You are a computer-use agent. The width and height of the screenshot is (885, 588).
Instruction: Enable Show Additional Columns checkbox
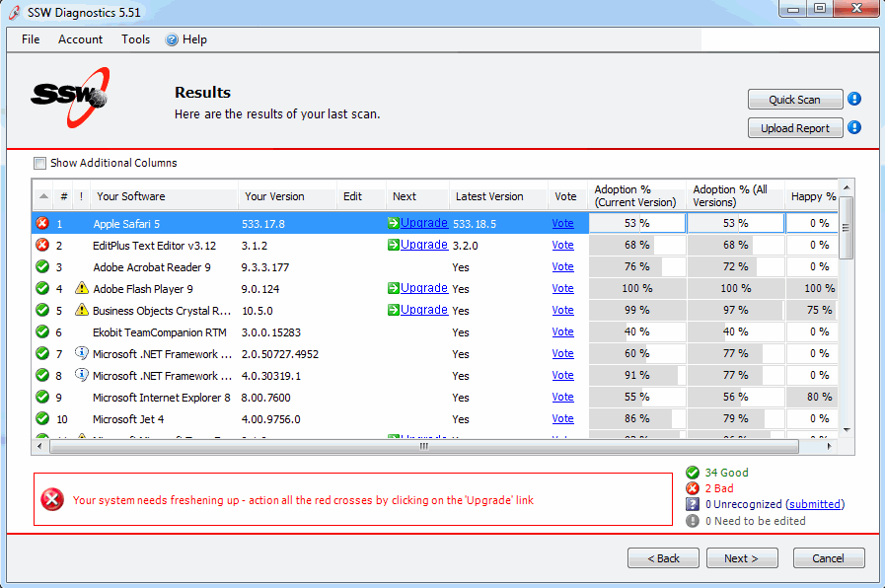(x=39, y=163)
